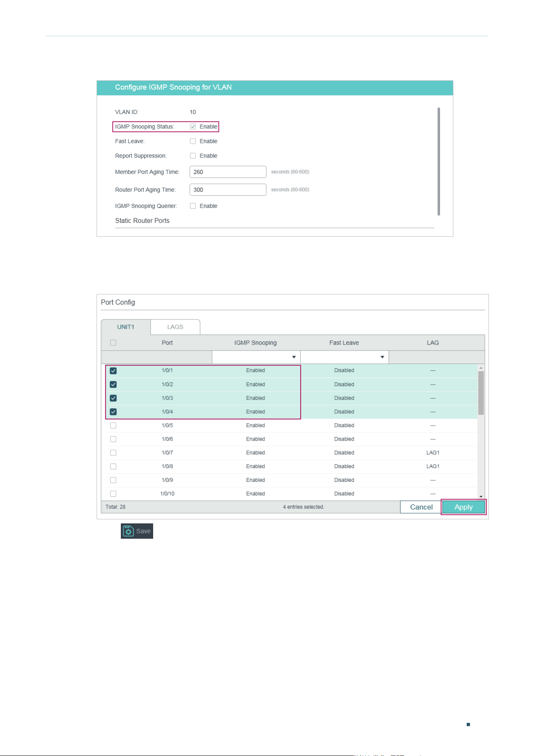Click 'Total: 28' status text

[x=116, y=507]
